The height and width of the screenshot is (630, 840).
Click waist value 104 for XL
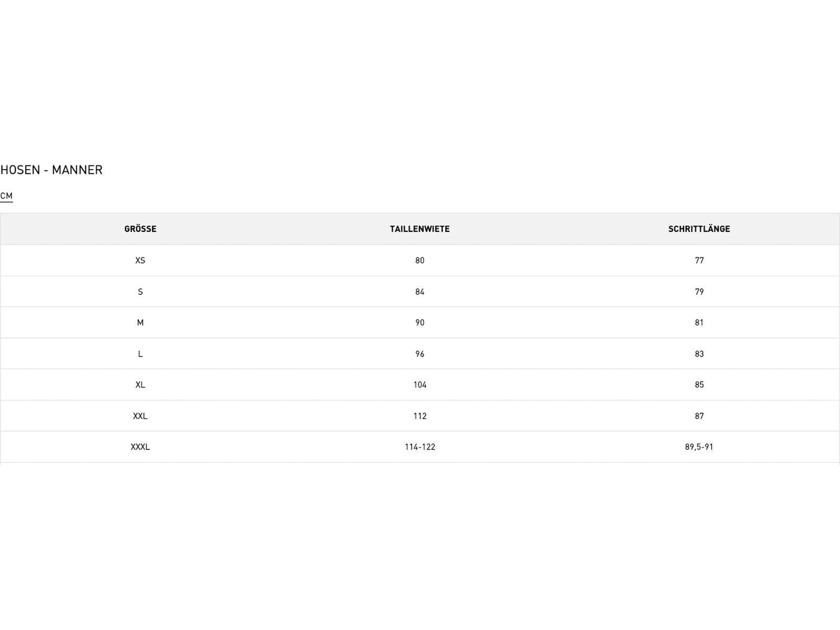(419, 385)
